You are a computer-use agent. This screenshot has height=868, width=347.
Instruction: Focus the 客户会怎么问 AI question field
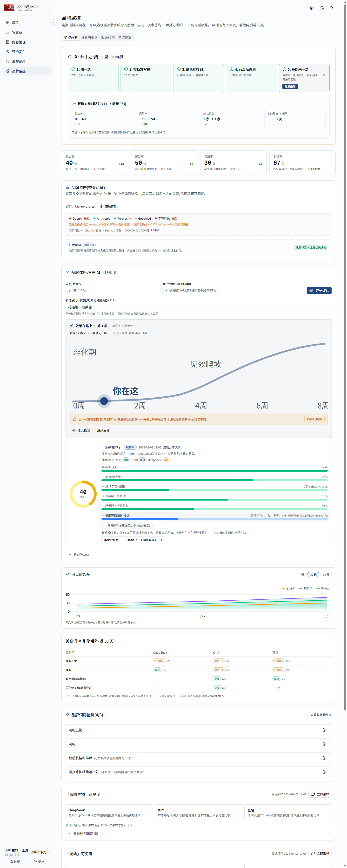tap(234, 291)
